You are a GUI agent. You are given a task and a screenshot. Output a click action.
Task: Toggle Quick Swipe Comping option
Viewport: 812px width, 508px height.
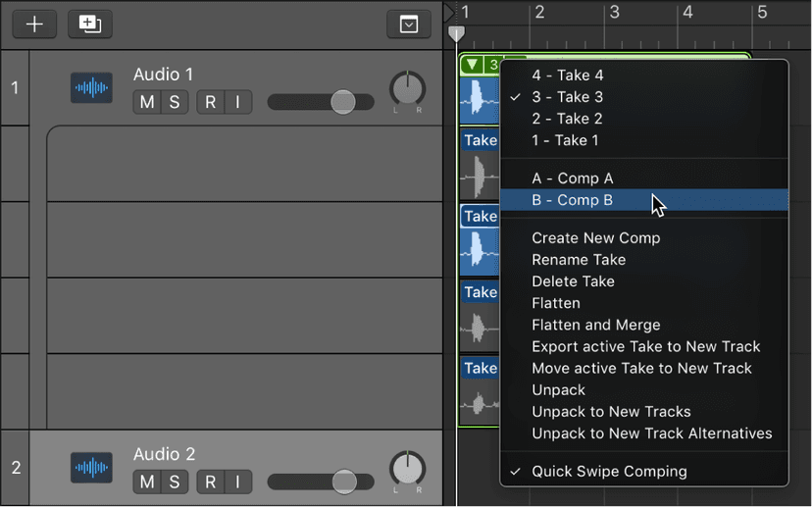(x=644, y=472)
